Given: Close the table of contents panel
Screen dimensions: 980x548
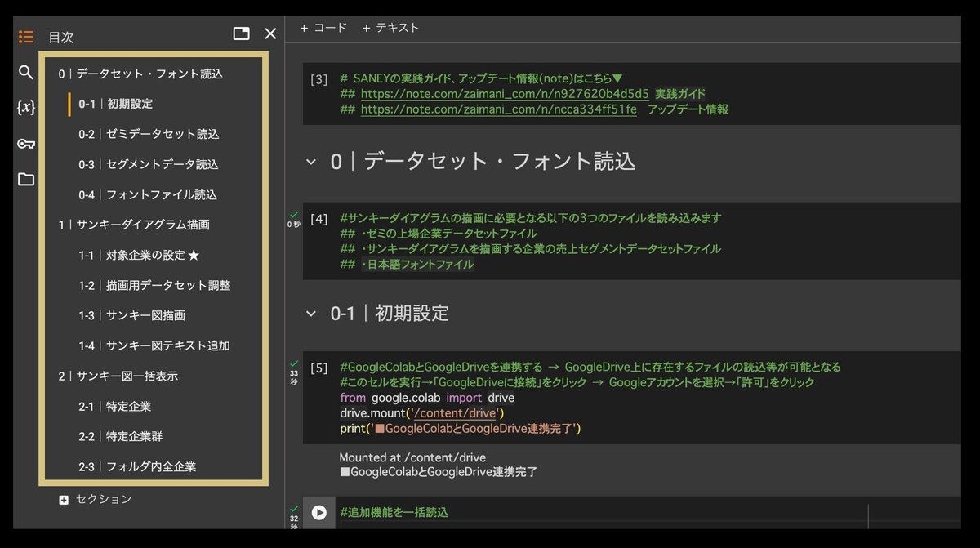Looking at the screenshot, I should [271, 33].
